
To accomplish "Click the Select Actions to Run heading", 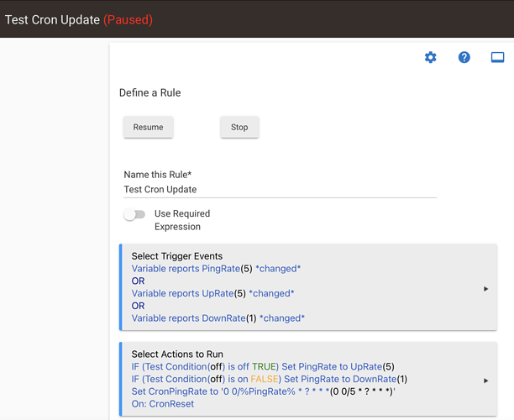I will coord(177,354).
